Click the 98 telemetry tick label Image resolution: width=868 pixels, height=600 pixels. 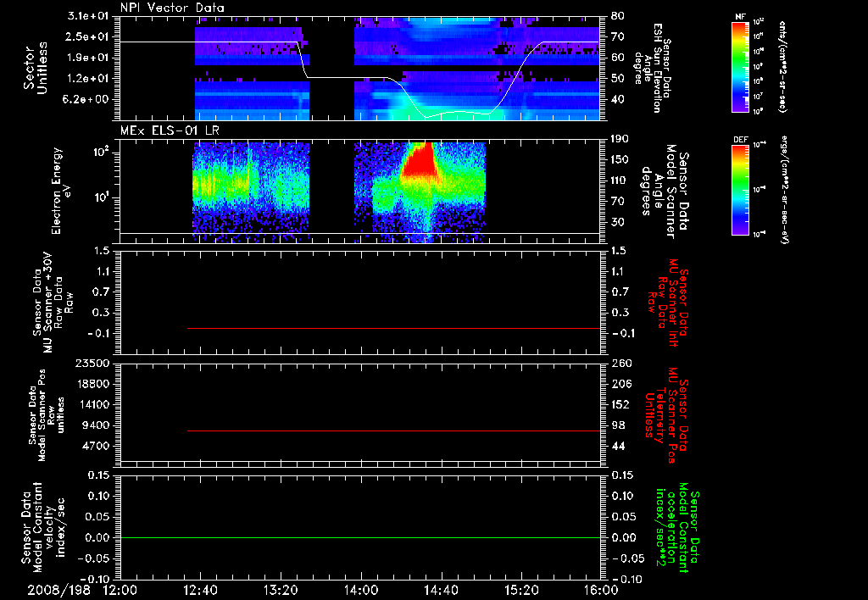[618, 425]
